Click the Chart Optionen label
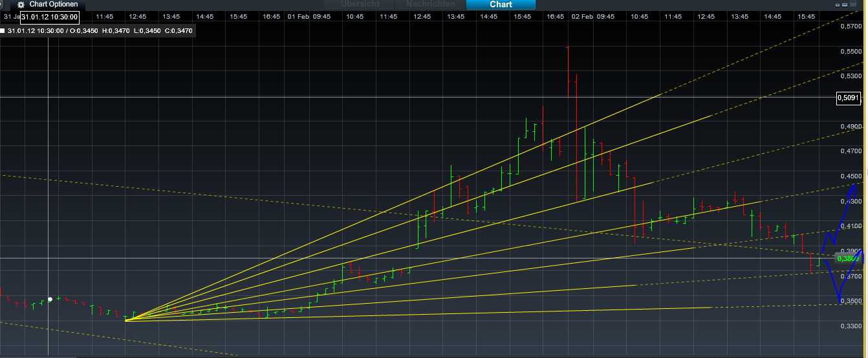The image size is (868, 358). (x=53, y=5)
